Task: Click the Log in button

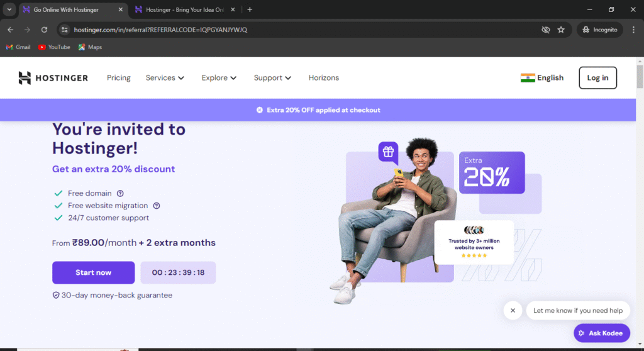Action: coord(597,77)
